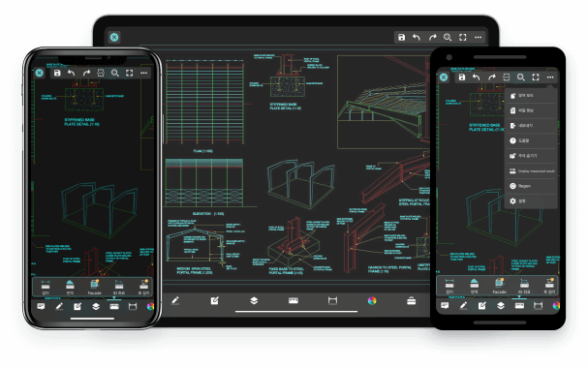Select the dimension tool on the tablet
This screenshot has height=369, width=588.
(x=332, y=300)
